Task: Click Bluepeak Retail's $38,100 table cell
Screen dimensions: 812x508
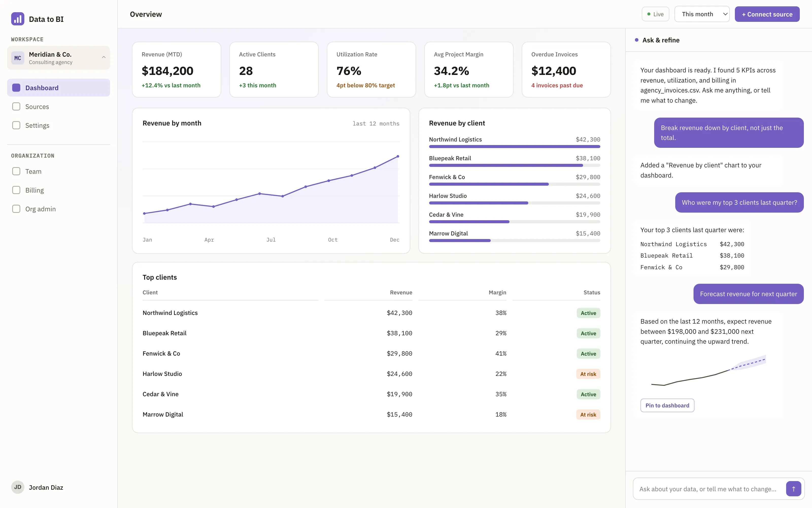Action: pos(399,333)
